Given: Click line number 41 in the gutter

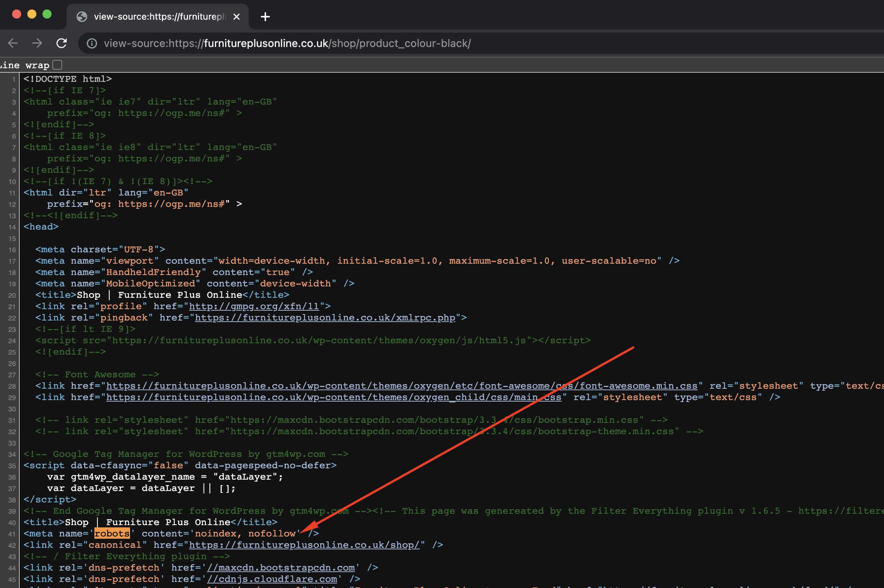Looking at the screenshot, I should (x=12, y=534).
